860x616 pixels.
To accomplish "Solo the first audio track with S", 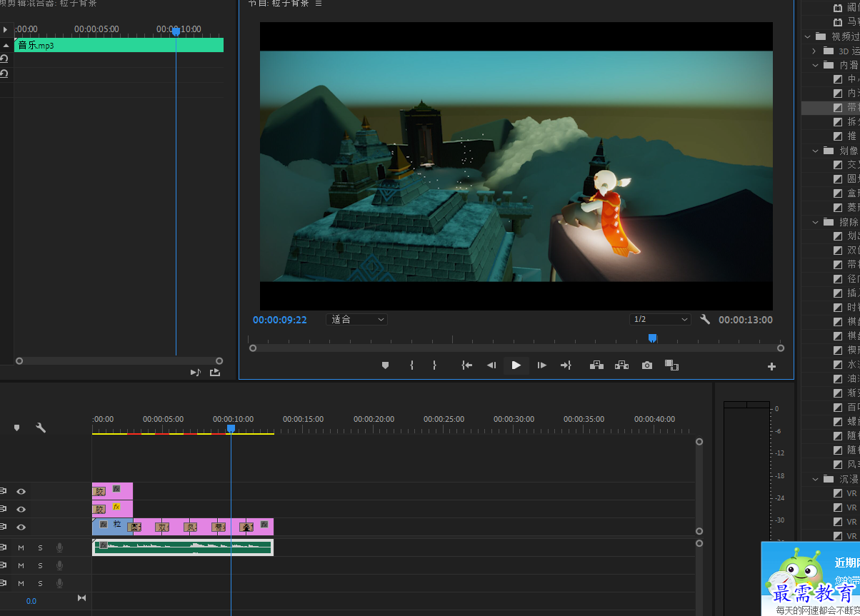I will click(x=41, y=547).
